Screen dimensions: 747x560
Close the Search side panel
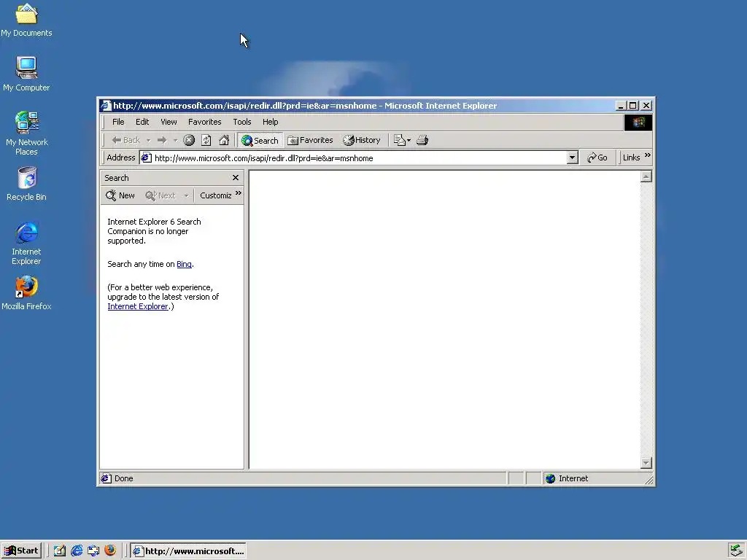point(236,178)
